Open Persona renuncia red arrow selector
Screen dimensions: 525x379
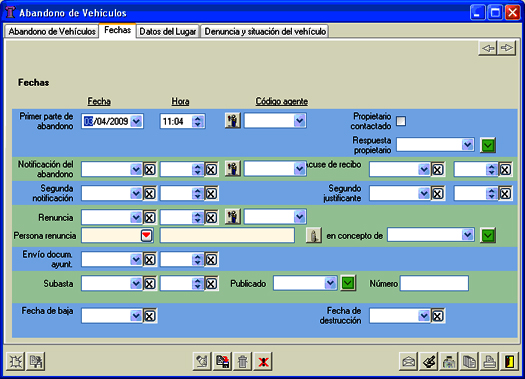tap(146, 235)
